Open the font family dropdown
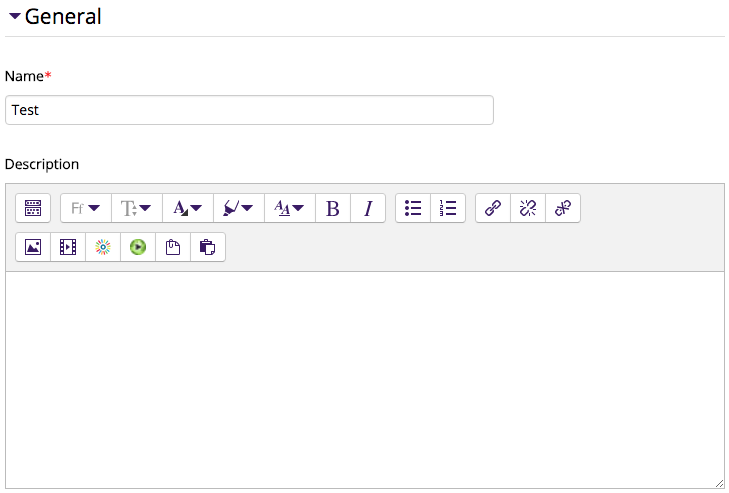 86,208
